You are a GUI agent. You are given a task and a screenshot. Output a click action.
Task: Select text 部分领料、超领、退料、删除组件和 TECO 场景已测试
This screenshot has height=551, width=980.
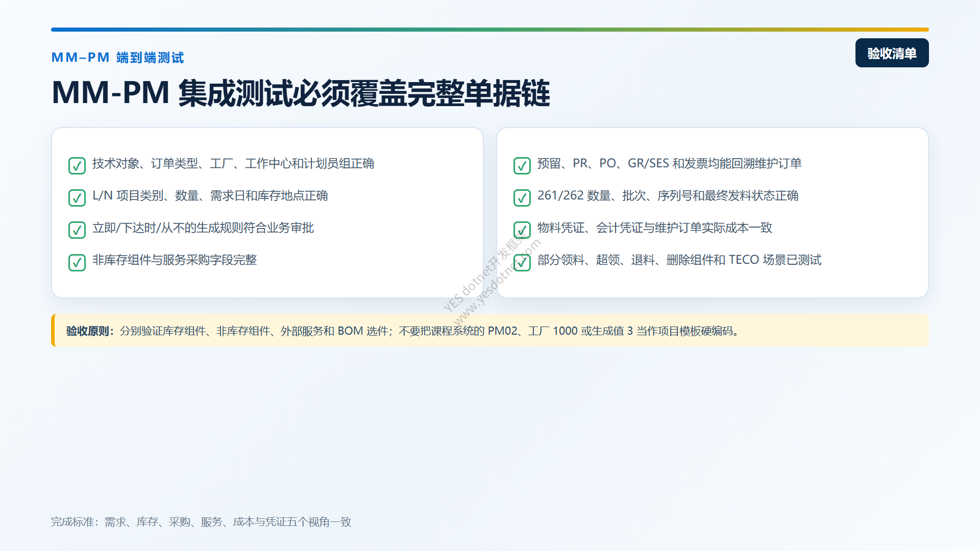coord(679,260)
